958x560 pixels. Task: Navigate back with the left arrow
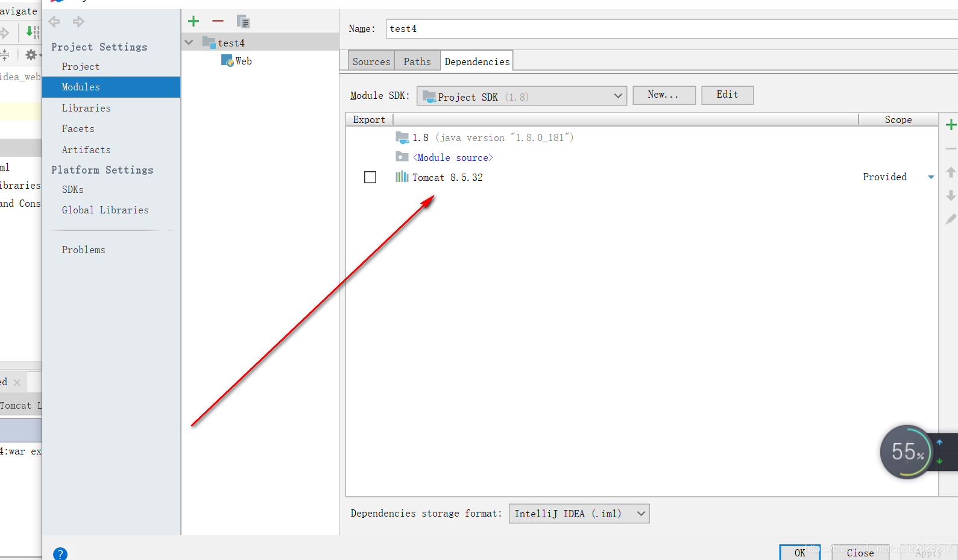[x=54, y=22]
